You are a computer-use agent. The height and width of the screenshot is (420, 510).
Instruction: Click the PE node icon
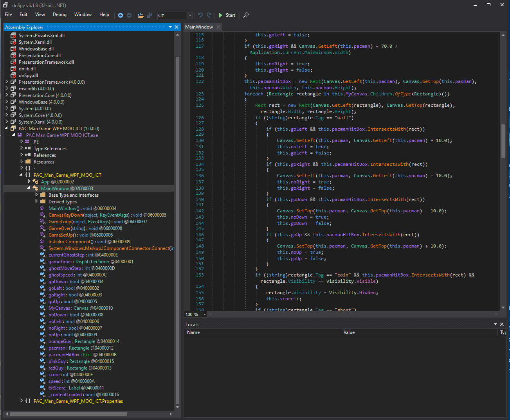click(27, 142)
